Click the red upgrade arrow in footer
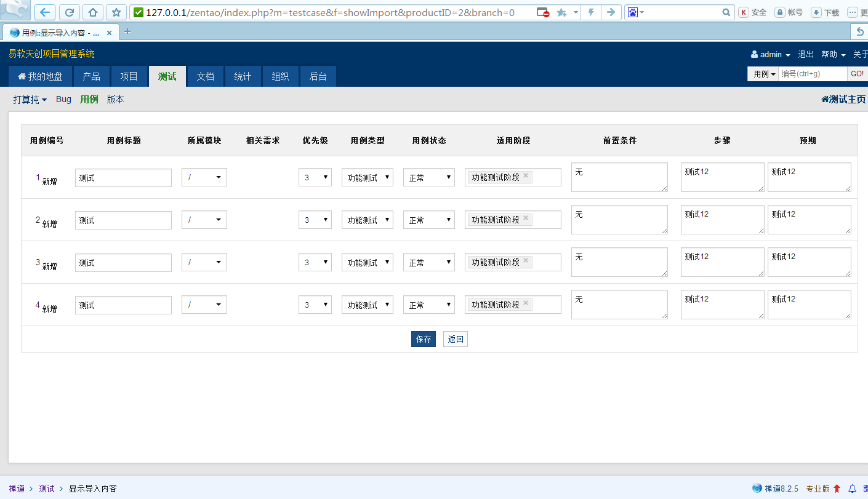868x499 pixels. pyautogui.click(x=837, y=489)
